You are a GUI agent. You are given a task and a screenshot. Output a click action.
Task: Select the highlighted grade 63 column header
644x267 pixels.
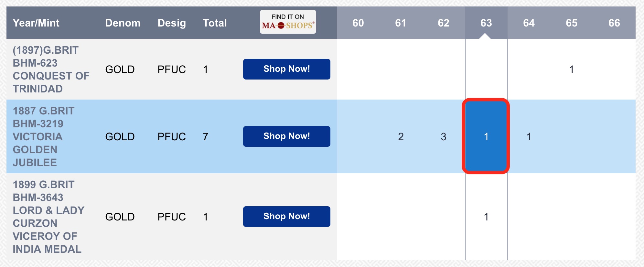(486, 23)
